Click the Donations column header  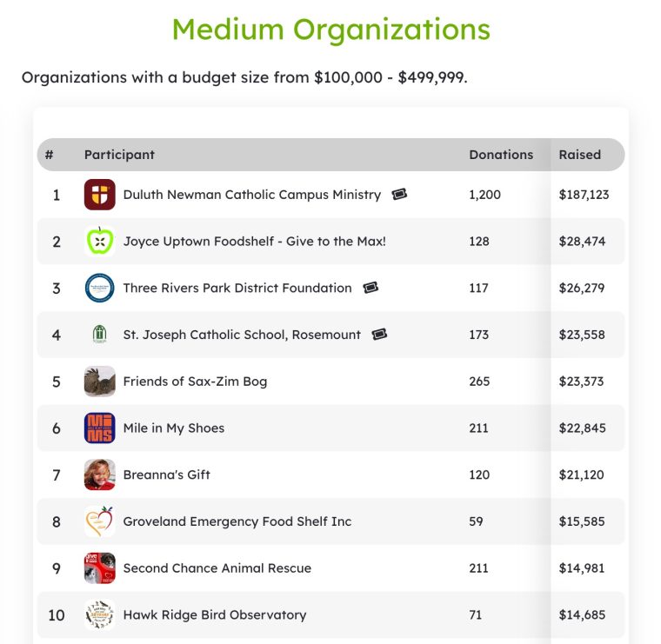(501, 155)
